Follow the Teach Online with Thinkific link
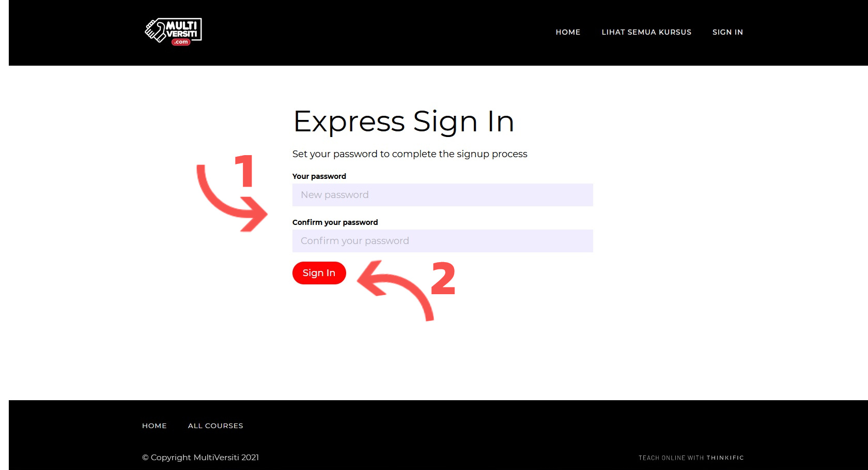 691,458
